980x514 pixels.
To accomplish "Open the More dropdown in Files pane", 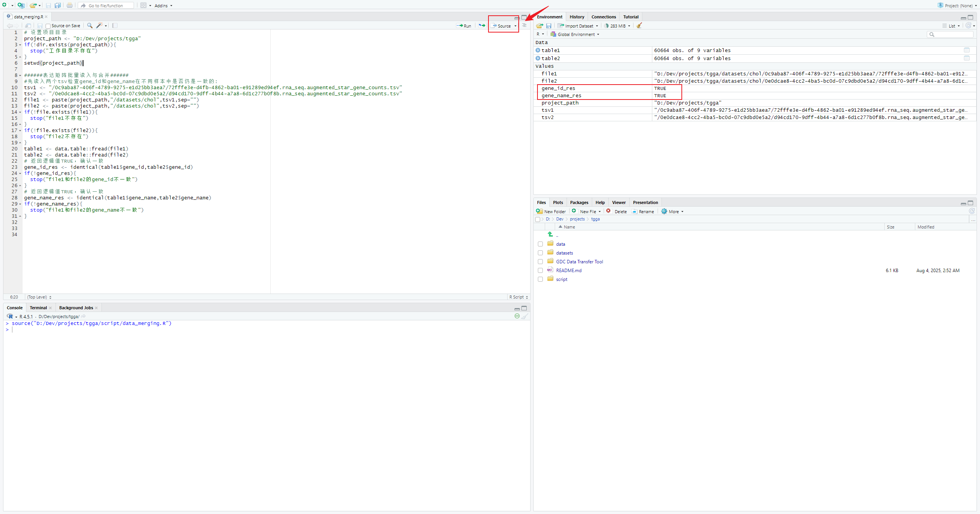I will point(673,211).
